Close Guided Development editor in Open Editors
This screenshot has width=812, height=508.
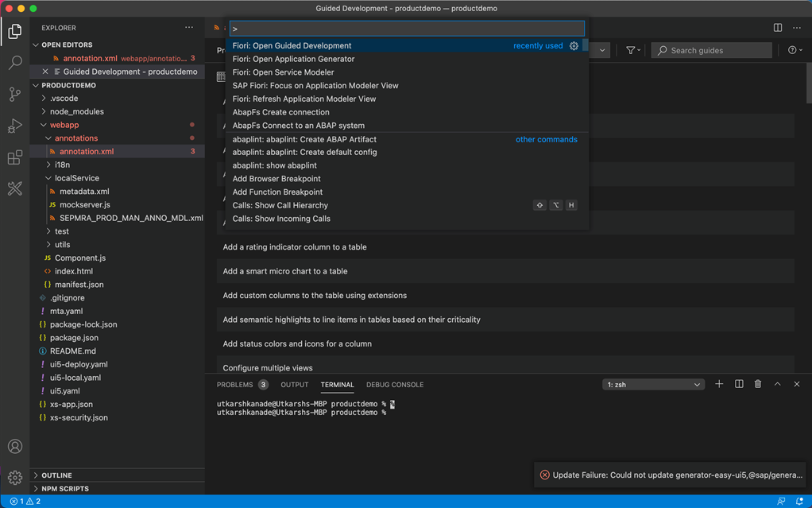click(x=45, y=72)
